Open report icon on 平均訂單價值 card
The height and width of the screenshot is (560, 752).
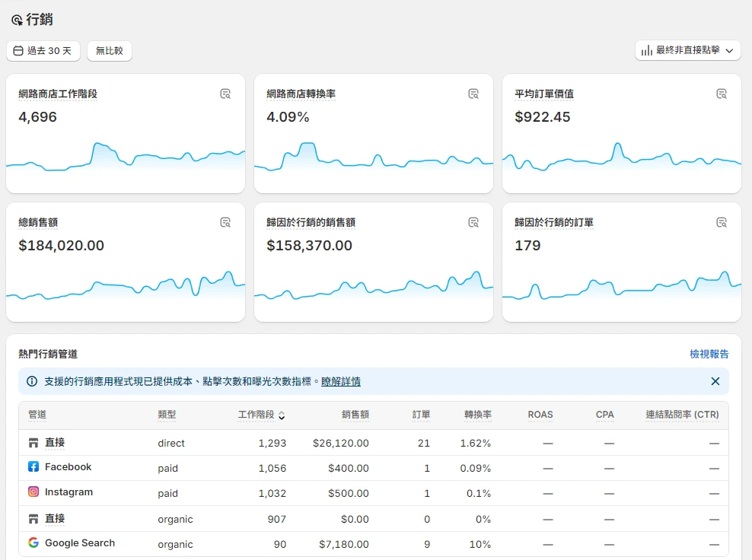pyautogui.click(x=722, y=94)
